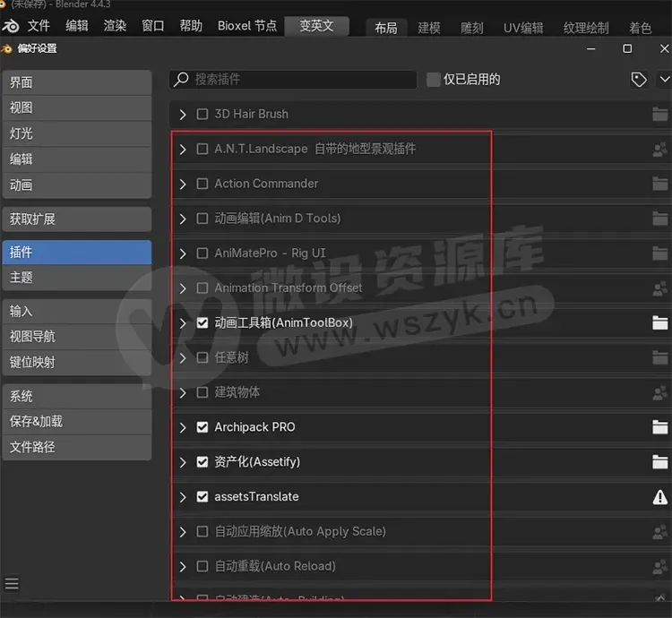Enable the A.N.T.Landscape add-on

[202, 149]
